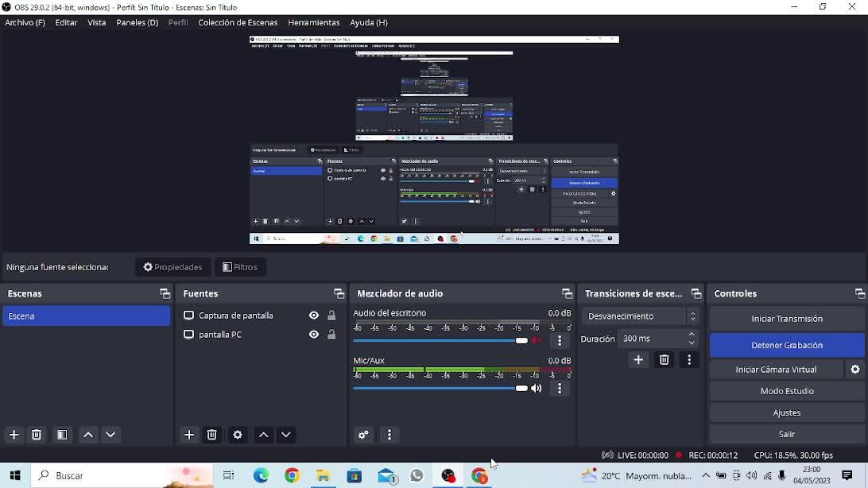Screen dimensions: 868x488
Task: Move scene up arrow in Escenas
Action: pyautogui.click(x=88, y=435)
